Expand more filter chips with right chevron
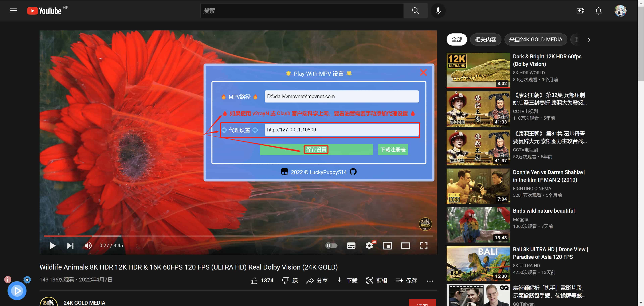 589,40
